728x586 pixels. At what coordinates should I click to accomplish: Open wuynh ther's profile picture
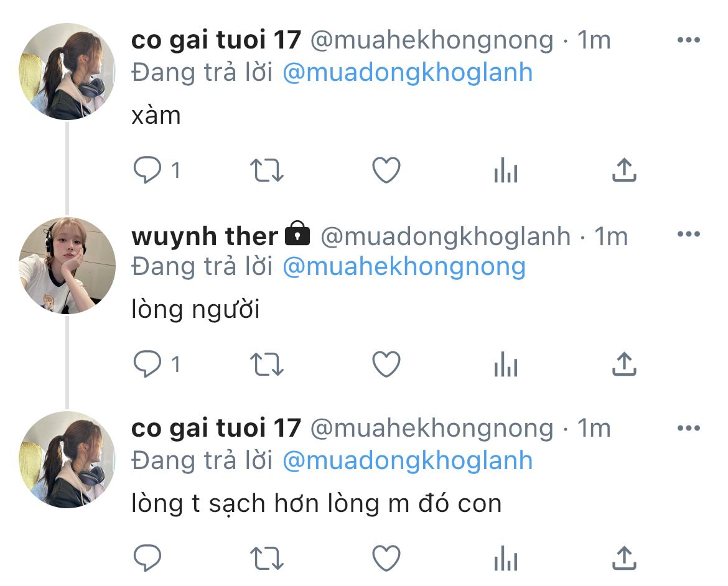pos(67,266)
